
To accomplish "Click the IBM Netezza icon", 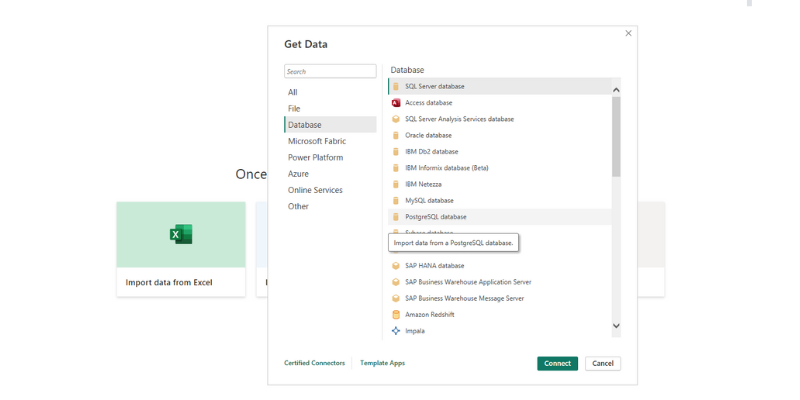I will point(395,184).
